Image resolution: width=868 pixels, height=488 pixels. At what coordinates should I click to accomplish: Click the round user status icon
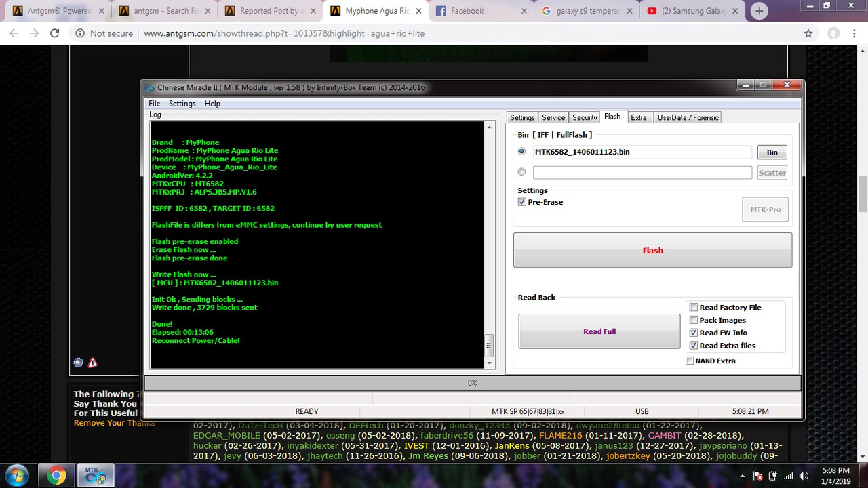pyautogui.click(x=78, y=363)
